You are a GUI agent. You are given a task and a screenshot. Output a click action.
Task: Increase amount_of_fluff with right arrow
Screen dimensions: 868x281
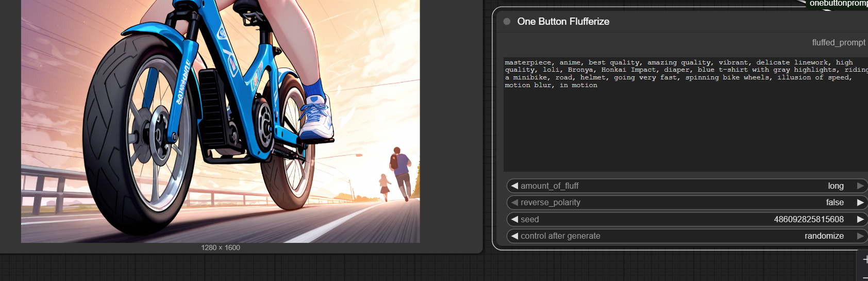860,186
